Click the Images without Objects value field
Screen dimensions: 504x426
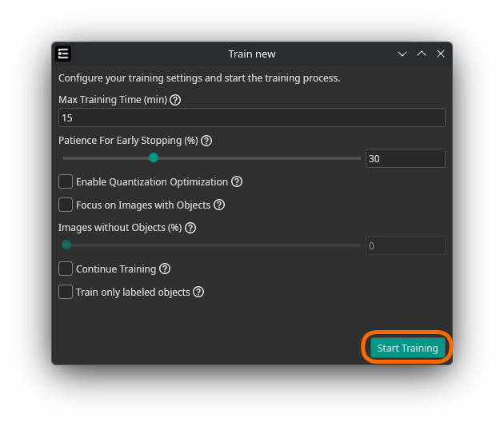(x=405, y=245)
